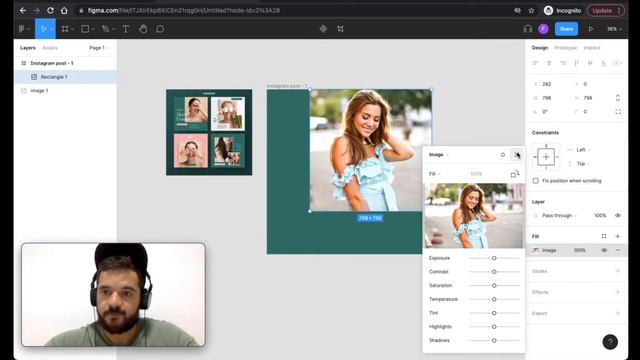
Task: Bookmark this page with star icon
Action: (x=531, y=11)
